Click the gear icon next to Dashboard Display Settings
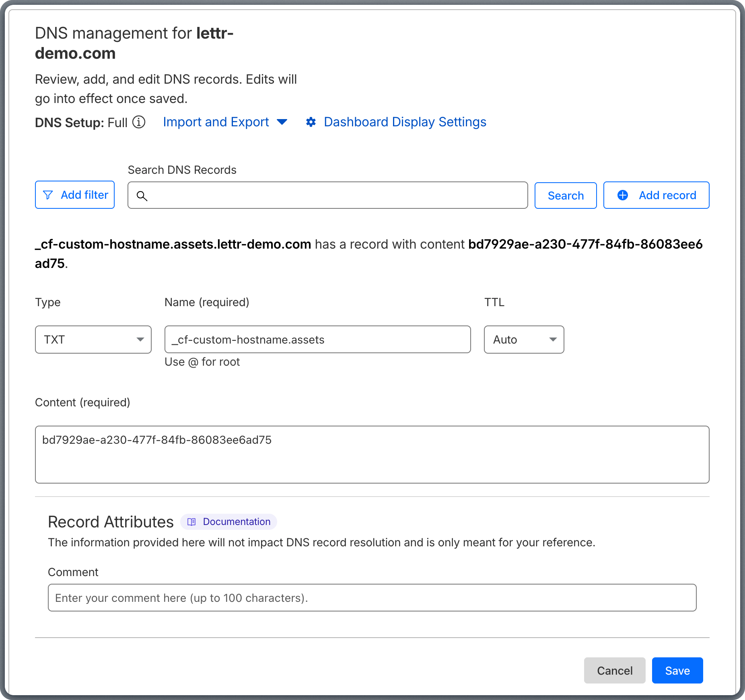 point(312,122)
